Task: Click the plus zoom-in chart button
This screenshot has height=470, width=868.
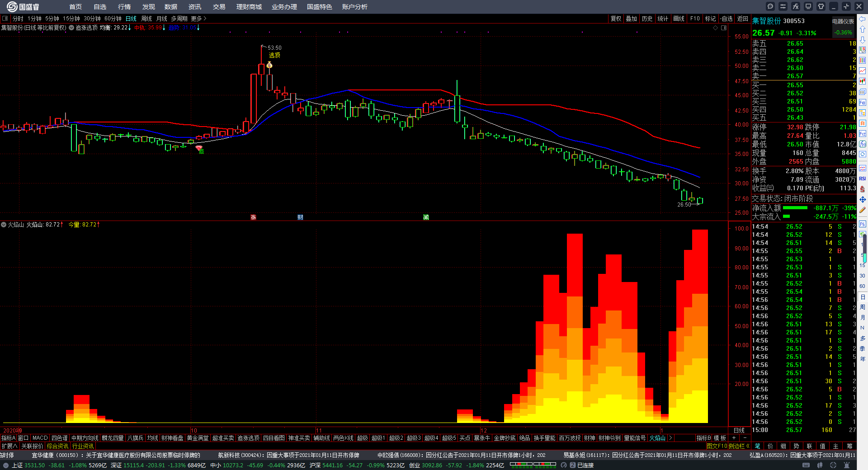Action: pos(734,438)
